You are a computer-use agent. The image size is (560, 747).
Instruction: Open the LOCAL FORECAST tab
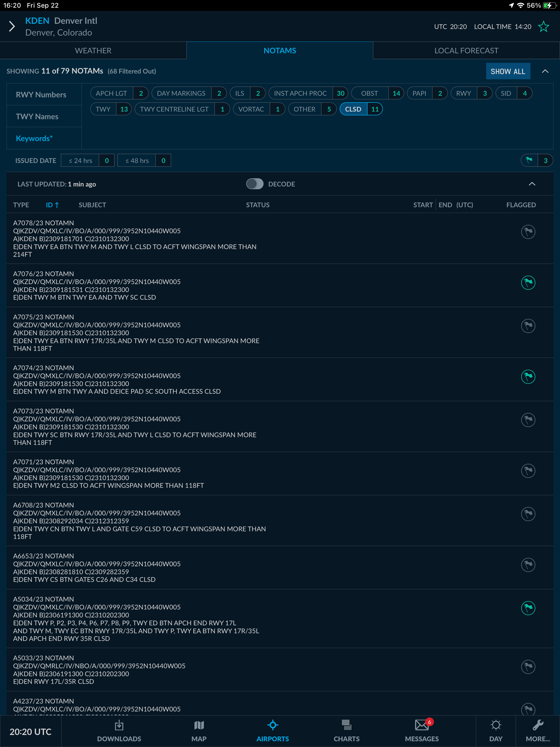tap(466, 50)
